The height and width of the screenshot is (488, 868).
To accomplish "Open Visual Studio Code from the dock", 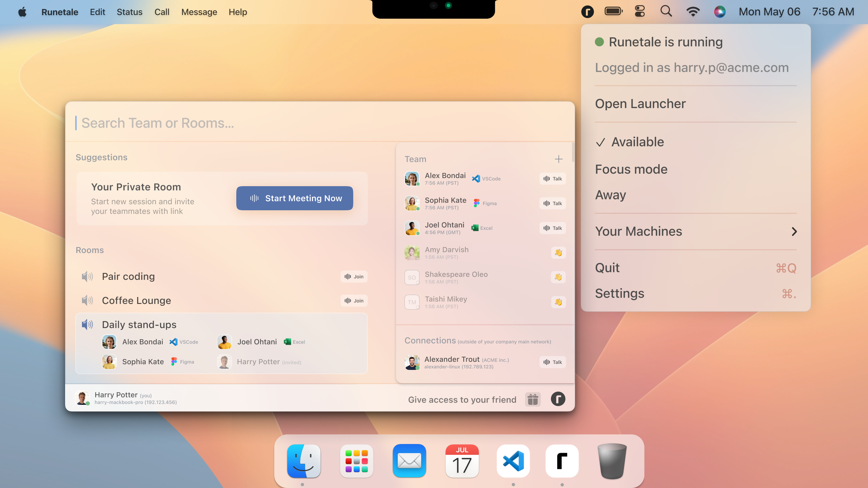I will pyautogui.click(x=513, y=461).
